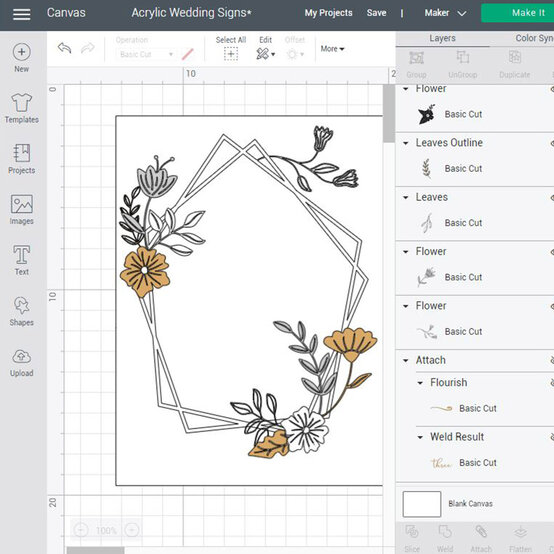Zoom in on the canvas
554x554 pixels.
pos(132,530)
